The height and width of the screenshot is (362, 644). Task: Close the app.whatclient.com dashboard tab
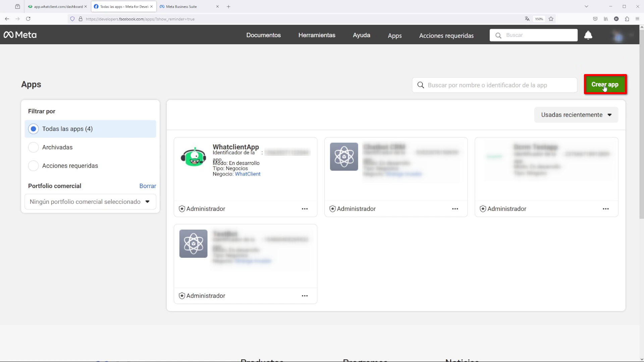pos(86,6)
